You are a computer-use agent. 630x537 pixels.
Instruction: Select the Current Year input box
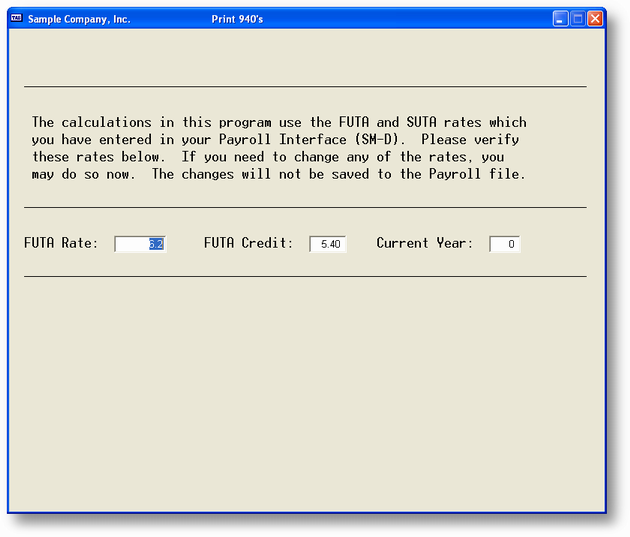click(x=504, y=244)
